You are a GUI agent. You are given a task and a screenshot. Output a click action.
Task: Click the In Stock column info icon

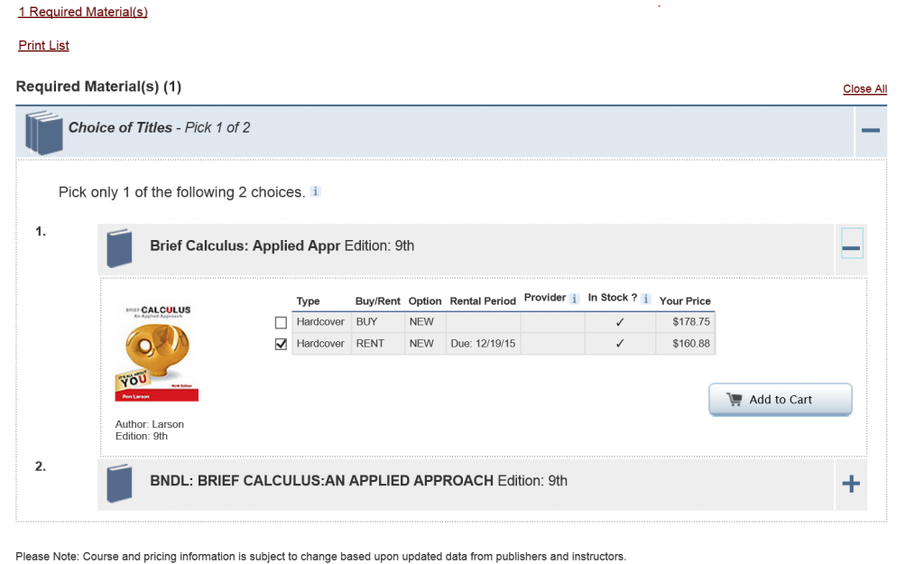[645, 299]
